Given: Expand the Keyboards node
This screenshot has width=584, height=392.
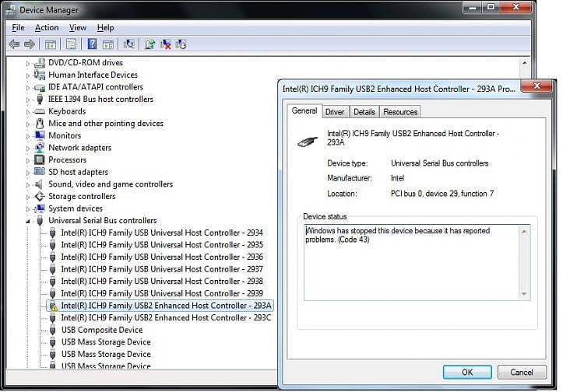Looking at the screenshot, I should [x=27, y=112].
